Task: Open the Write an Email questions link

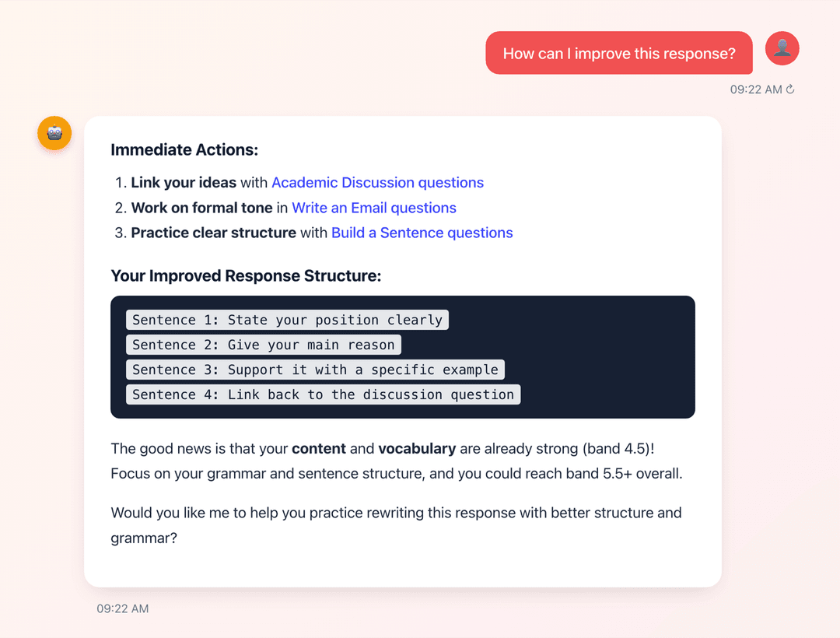Action: [374, 208]
